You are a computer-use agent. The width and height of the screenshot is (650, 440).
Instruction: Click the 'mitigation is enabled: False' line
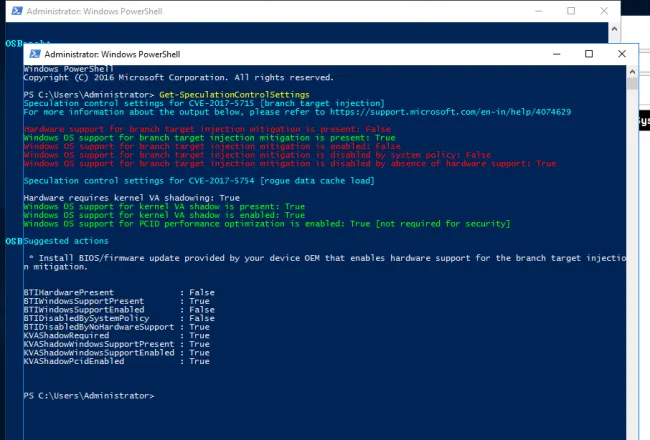[212, 146]
